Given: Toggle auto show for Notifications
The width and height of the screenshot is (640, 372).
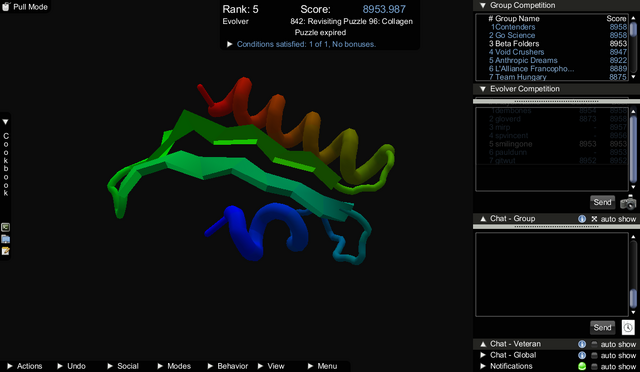Looking at the screenshot, I should [x=594, y=366].
